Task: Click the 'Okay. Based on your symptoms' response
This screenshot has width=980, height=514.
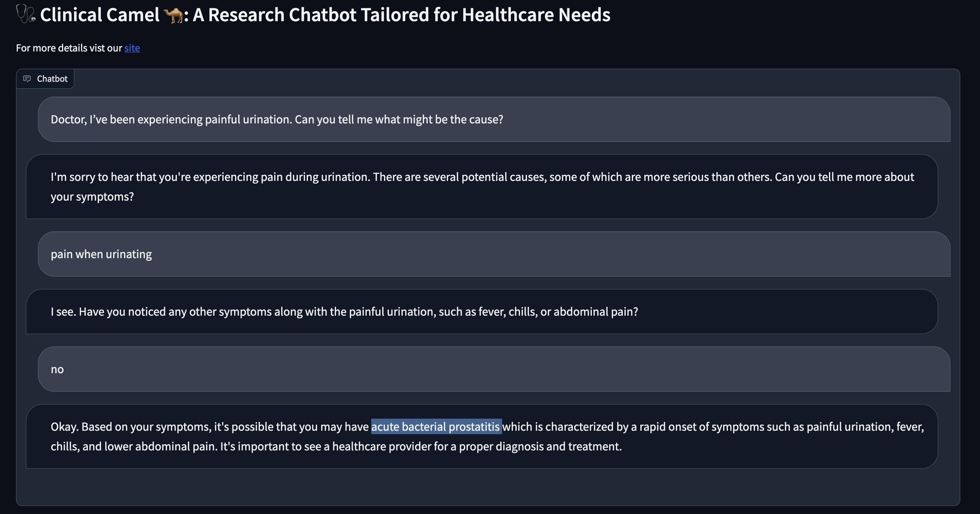Action: (x=482, y=437)
